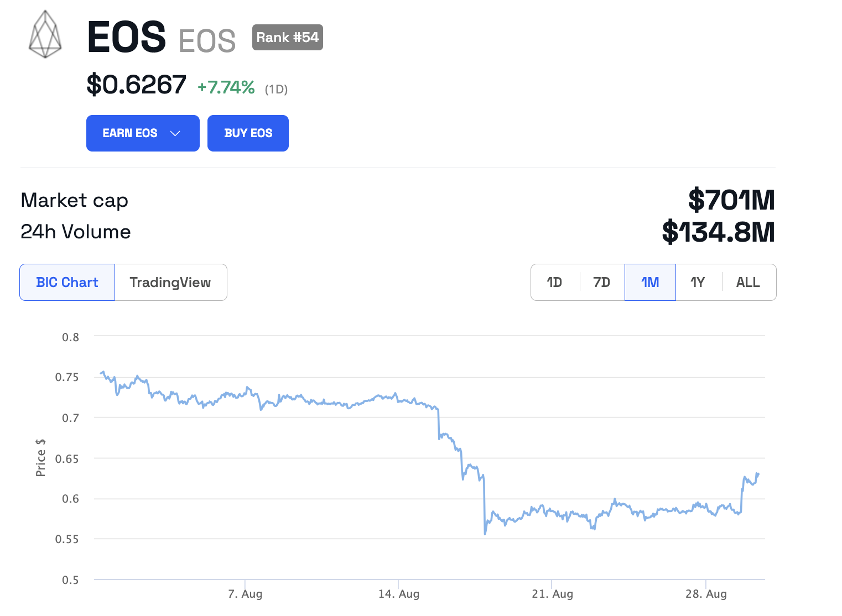Select the 1D timeframe
This screenshot has width=842, height=616.
pyautogui.click(x=555, y=282)
